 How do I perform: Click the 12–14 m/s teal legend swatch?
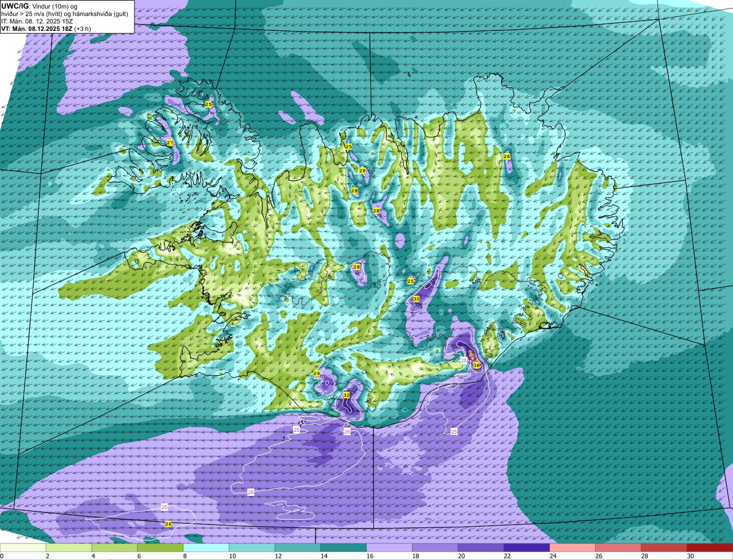[x=298, y=547]
